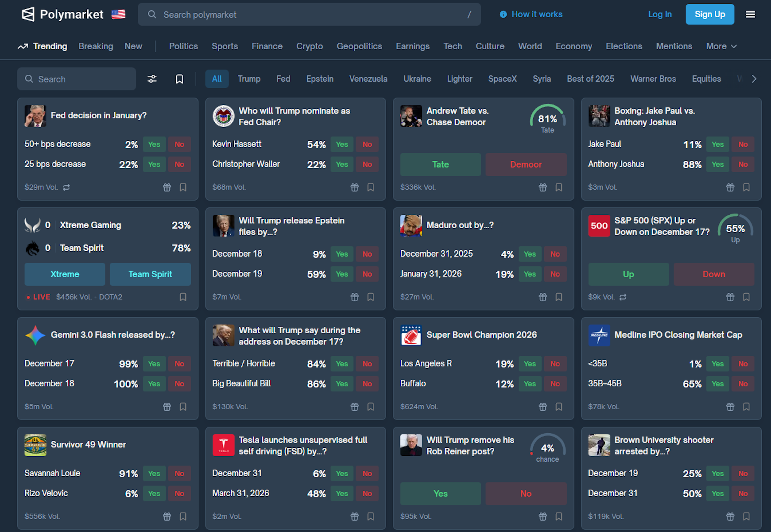Show bookmarked markets via bookmark filter icon
The width and height of the screenshot is (771, 532).
coord(179,79)
